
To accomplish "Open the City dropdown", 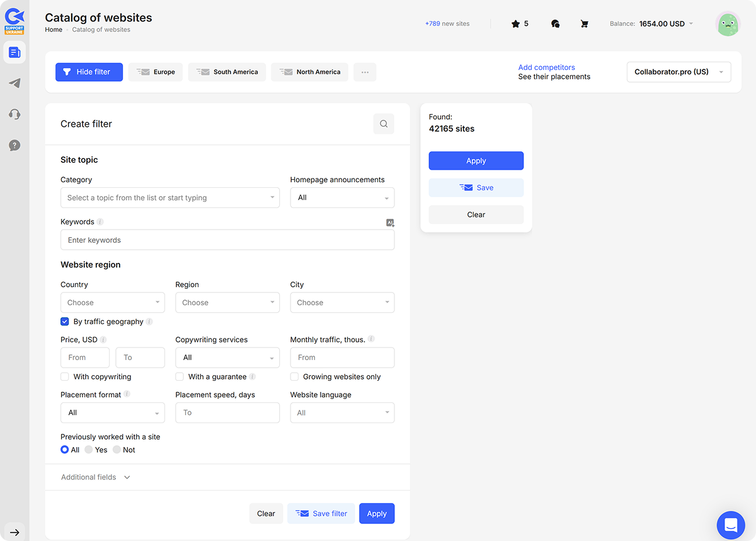I will tap(342, 303).
